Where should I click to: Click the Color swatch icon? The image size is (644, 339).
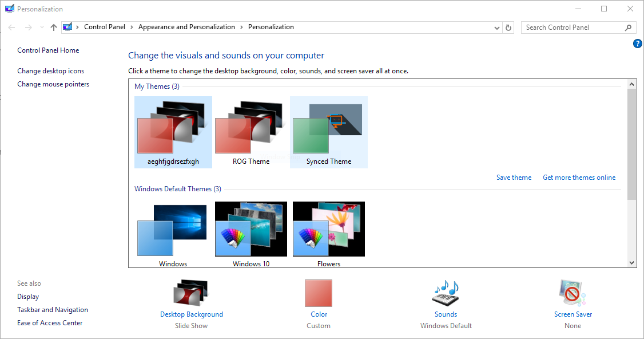tap(319, 293)
